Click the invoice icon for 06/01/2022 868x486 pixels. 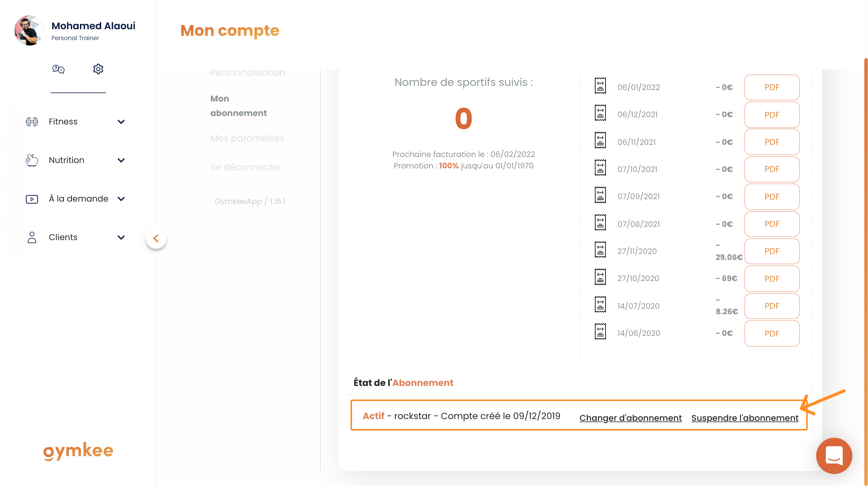(x=600, y=86)
